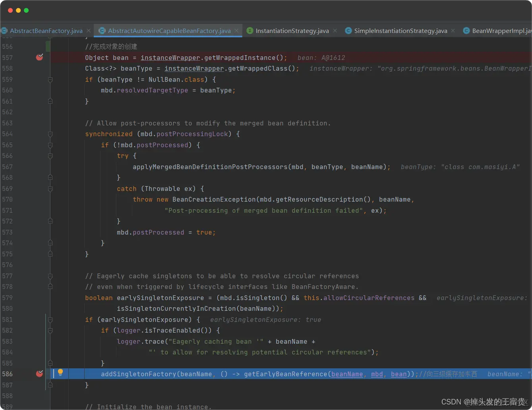Click the 'bean: A@1612' inline debug value

point(321,58)
